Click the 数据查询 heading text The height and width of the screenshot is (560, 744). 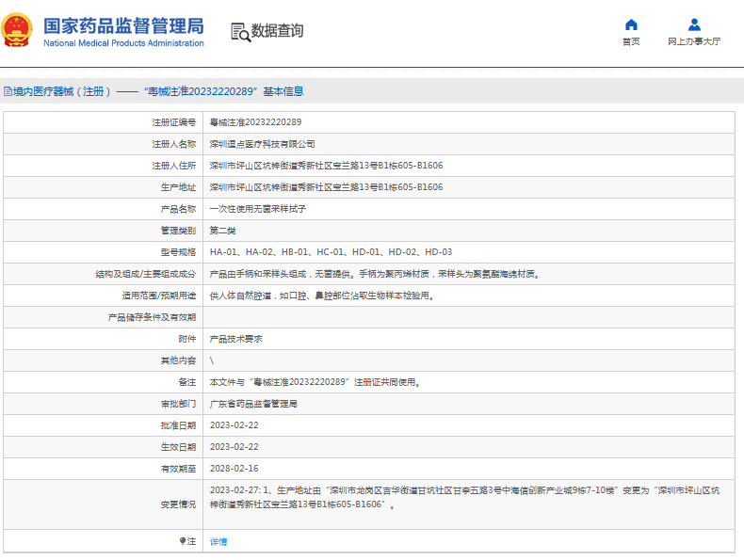click(x=277, y=31)
